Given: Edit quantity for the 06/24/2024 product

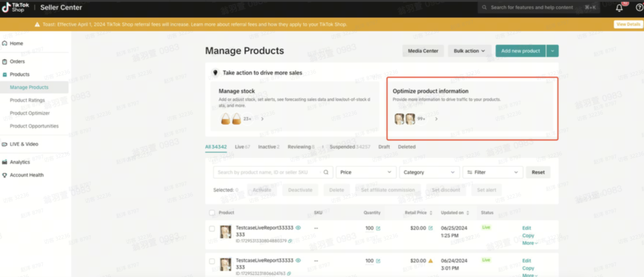Looking at the screenshot, I should click(x=378, y=261).
